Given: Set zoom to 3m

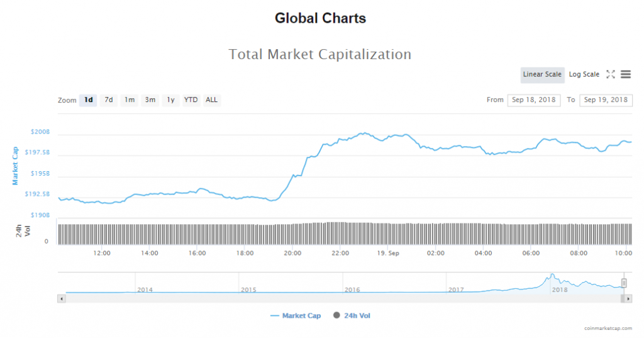Looking at the screenshot, I should point(150,100).
